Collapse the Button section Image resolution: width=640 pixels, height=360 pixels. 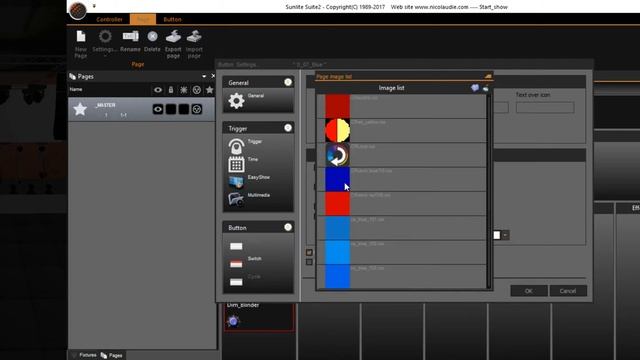click(x=288, y=227)
